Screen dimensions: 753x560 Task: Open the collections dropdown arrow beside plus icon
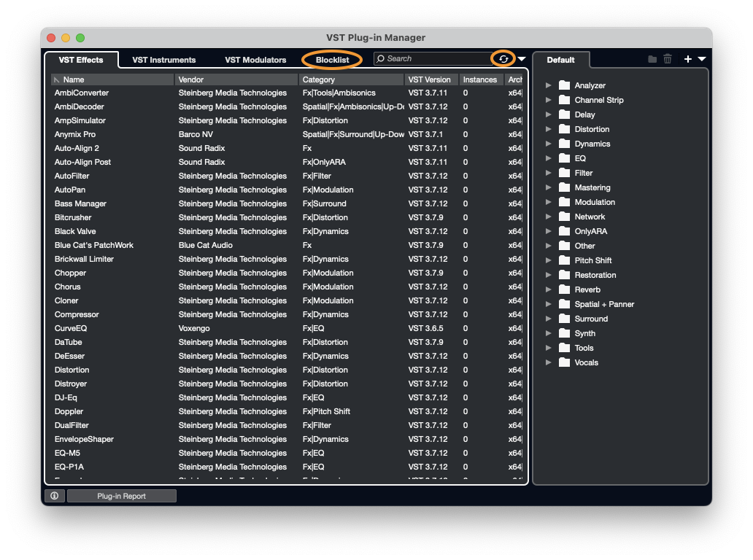tap(702, 59)
